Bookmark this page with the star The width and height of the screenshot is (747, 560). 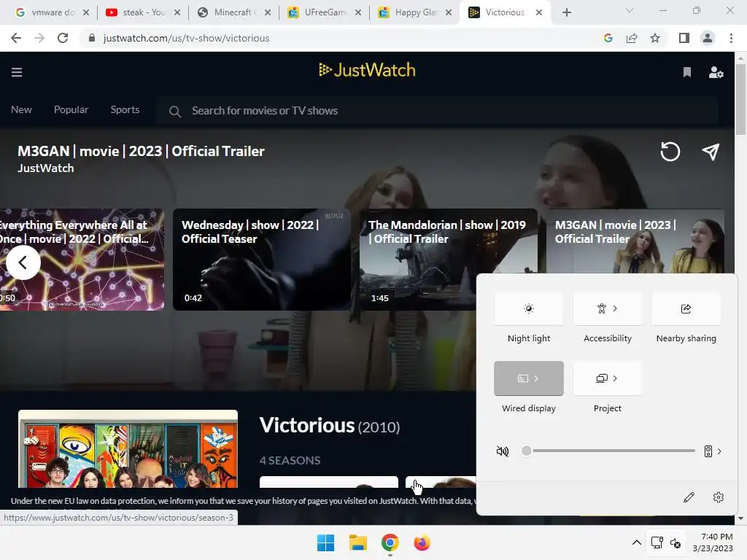655,38
